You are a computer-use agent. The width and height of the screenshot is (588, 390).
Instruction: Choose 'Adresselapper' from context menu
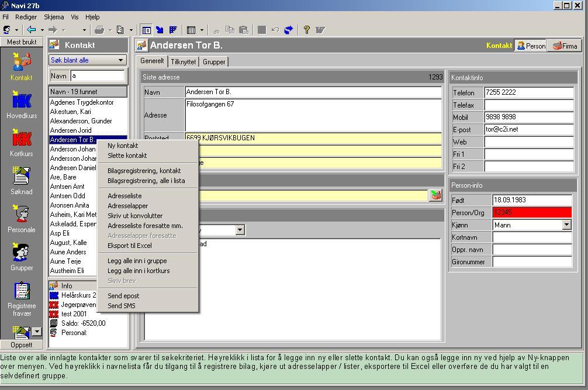(x=148, y=206)
